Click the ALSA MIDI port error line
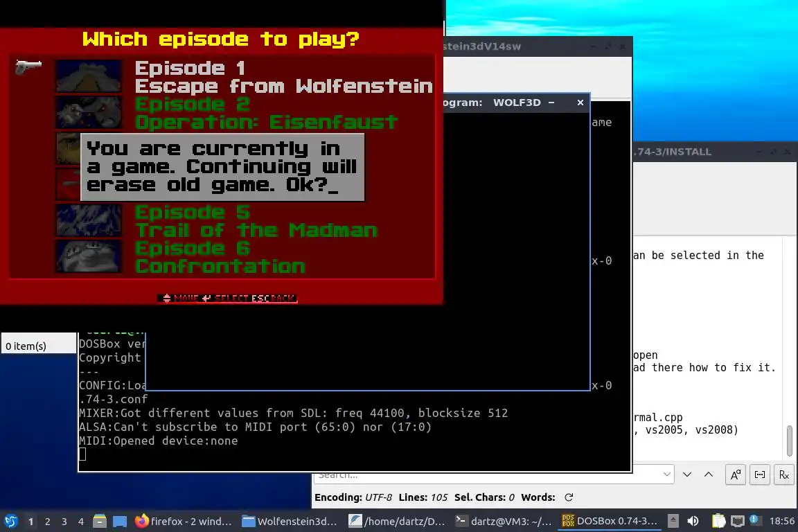The image size is (798, 532). [255, 427]
